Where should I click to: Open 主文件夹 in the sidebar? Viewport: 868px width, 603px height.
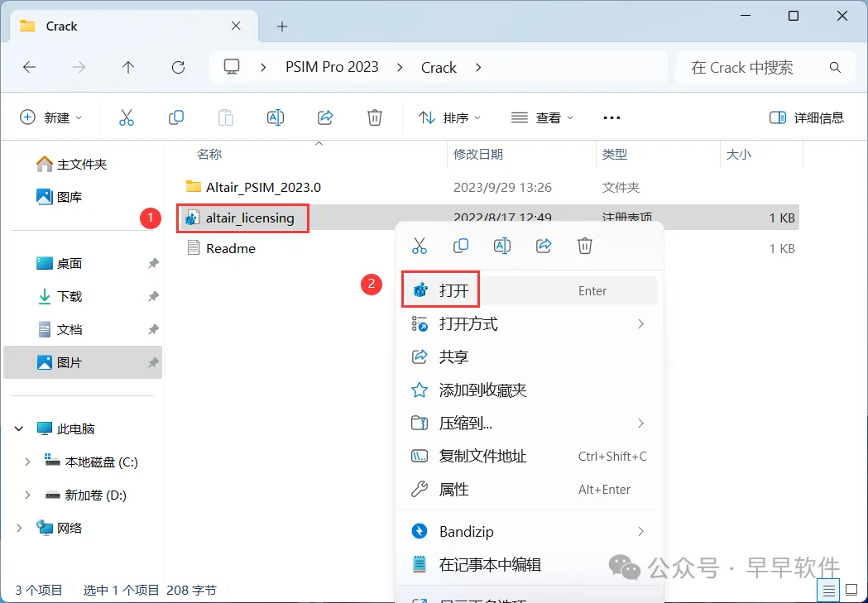[83, 165]
